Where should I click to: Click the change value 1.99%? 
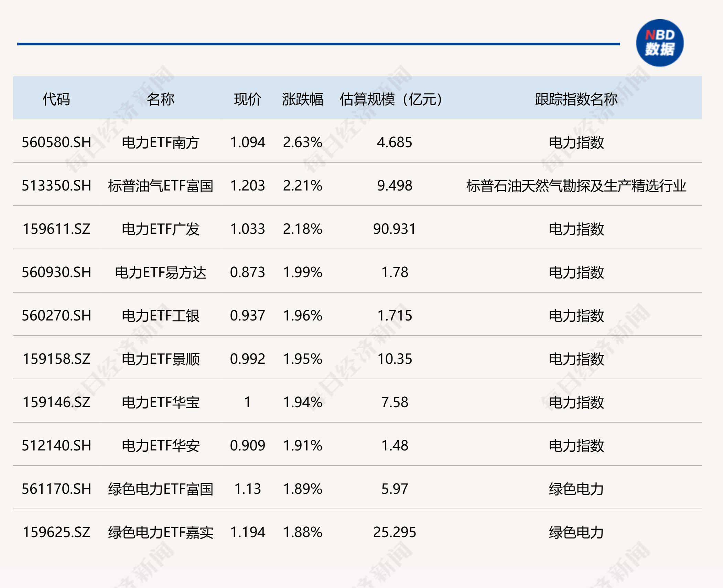pyautogui.click(x=303, y=272)
